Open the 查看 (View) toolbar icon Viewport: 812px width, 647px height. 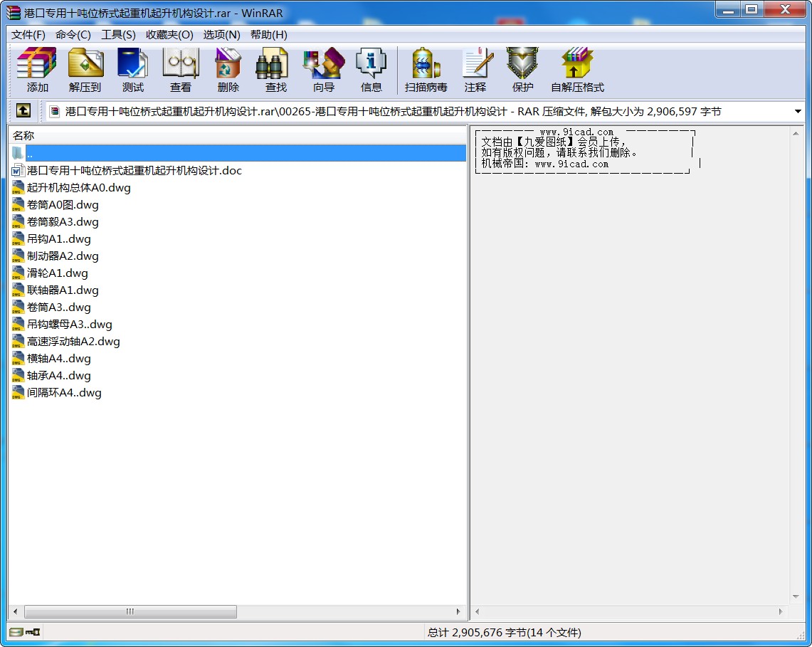pyautogui.click(x=180, y=70)
